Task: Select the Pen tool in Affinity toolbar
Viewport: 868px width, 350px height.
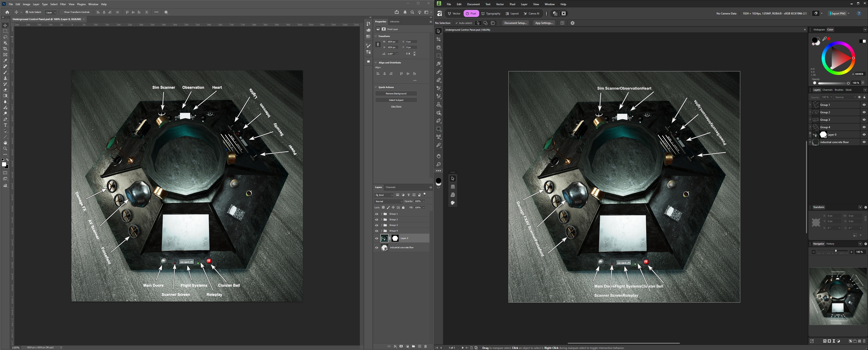Action: 439,121
